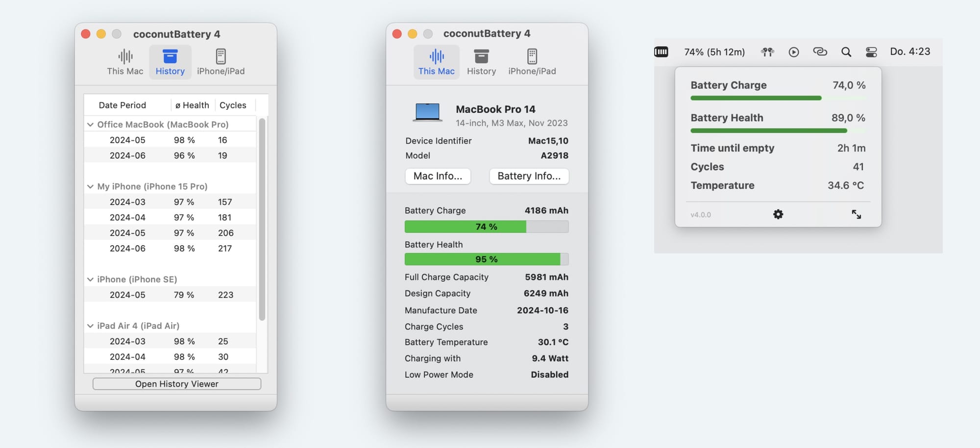Click popup Temperature value 34.6 °C

846,185
